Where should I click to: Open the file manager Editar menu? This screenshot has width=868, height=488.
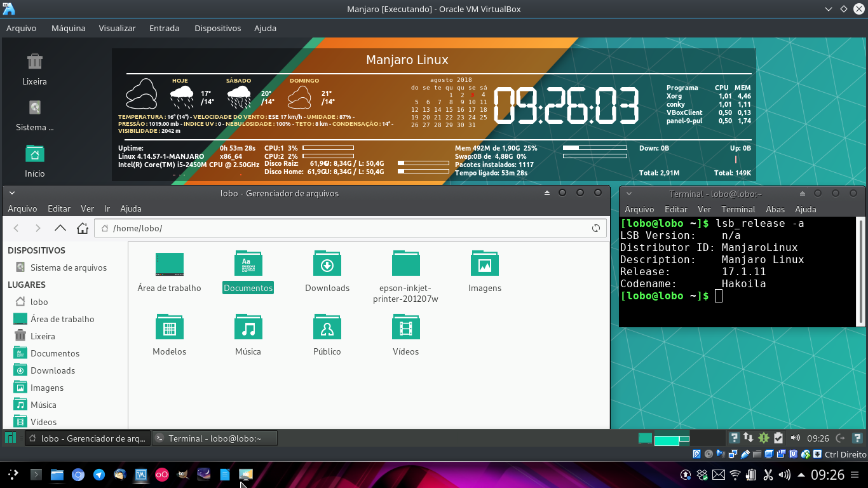click(59, 208)
